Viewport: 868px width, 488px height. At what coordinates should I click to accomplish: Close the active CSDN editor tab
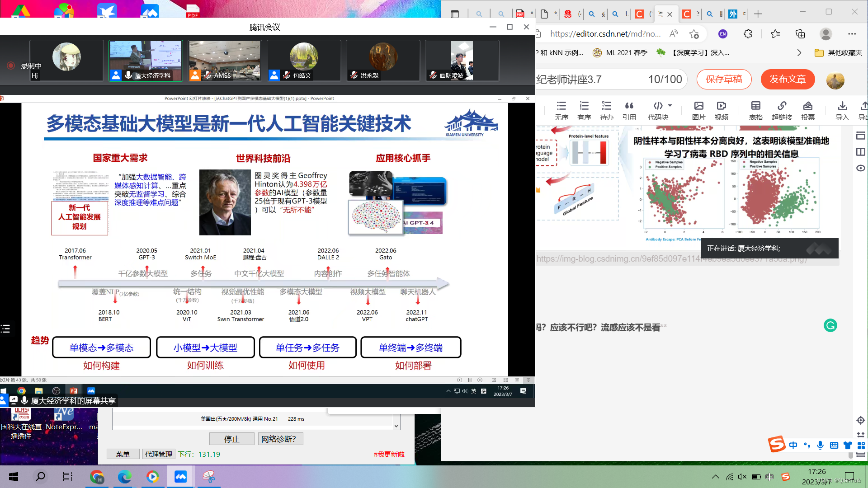tap(670, 14)
